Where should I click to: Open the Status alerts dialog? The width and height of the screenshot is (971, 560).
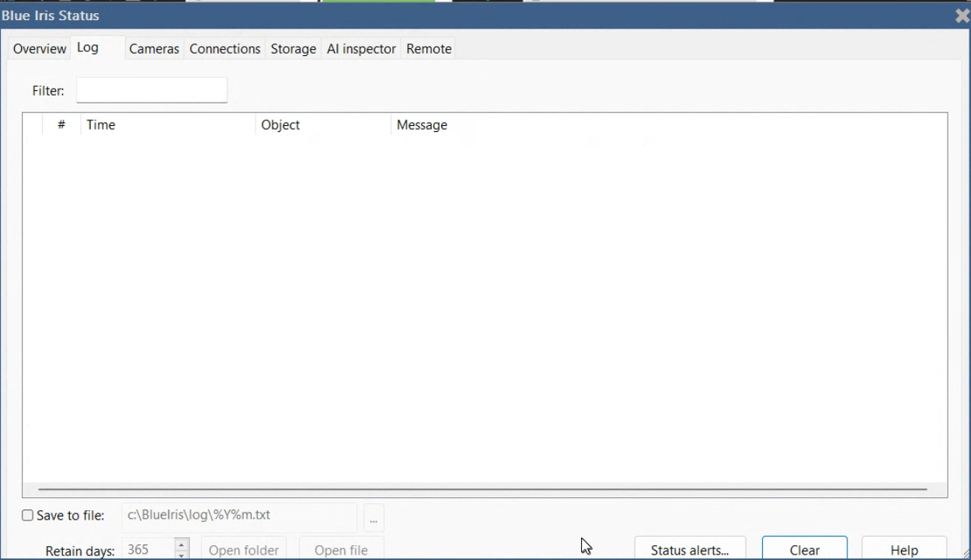click(690, 549)
